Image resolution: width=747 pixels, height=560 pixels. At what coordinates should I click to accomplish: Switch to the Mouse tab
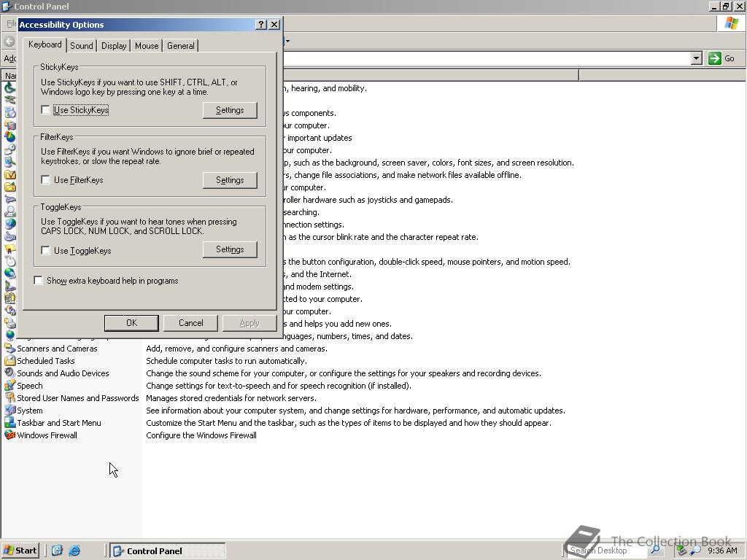click(x=147, y=46)
